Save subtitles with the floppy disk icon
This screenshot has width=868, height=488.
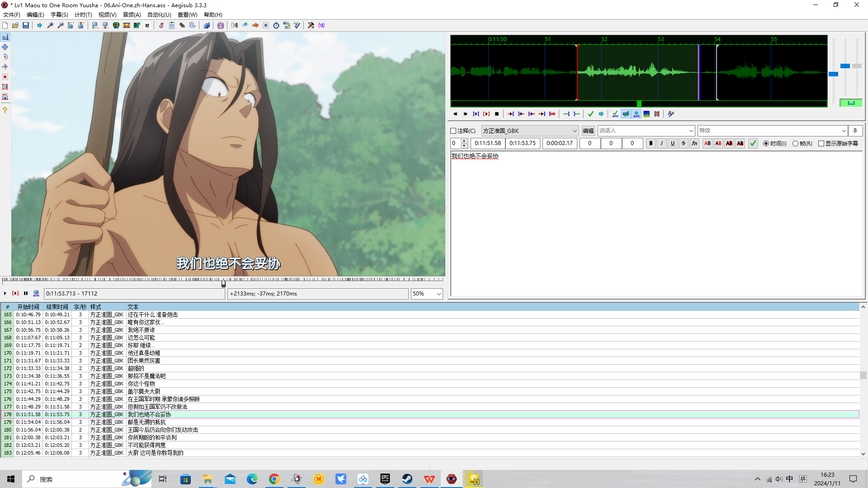coord(26,25)
